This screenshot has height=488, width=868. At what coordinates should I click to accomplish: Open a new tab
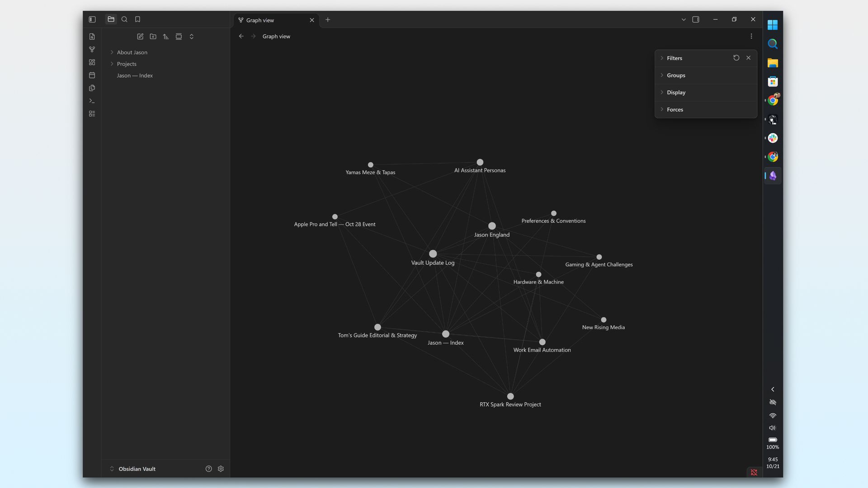(x=328, y=20)
